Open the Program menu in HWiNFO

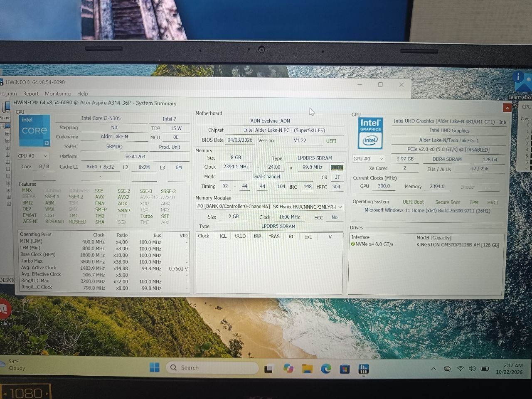click(x=8, y=94)
